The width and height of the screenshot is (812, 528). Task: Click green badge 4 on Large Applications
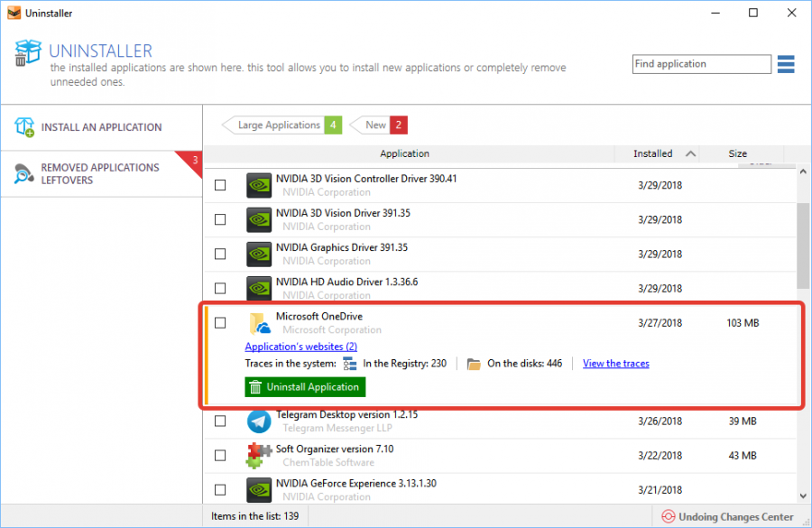point(333,125)
